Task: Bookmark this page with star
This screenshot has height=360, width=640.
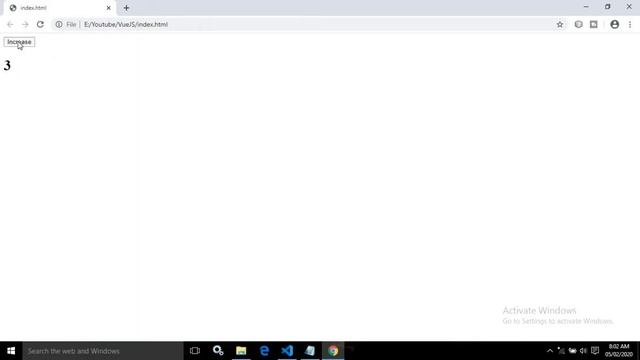Action: coord(560,24)
